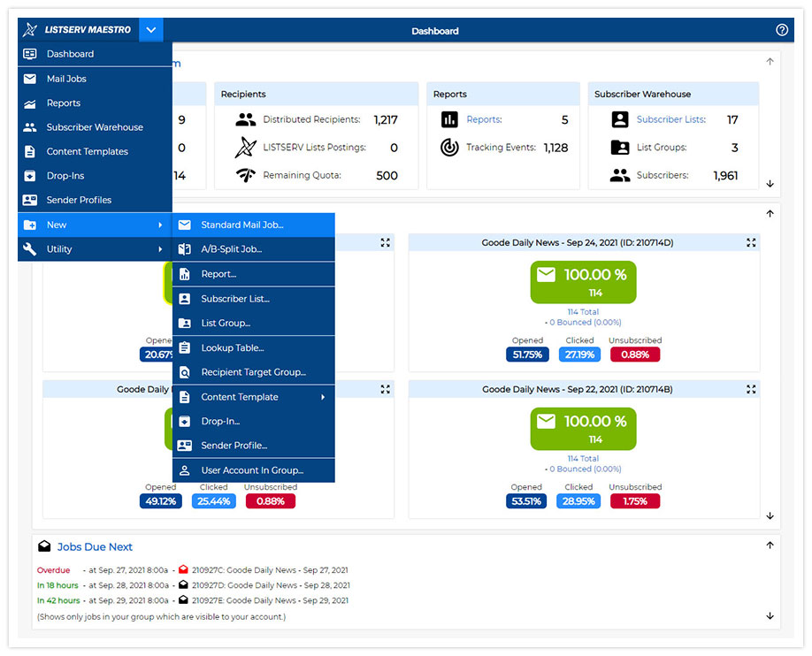Viewport: 812px width, 656px height.
Task: Click the Opened 49.12% badge
Action: [160, 501]
